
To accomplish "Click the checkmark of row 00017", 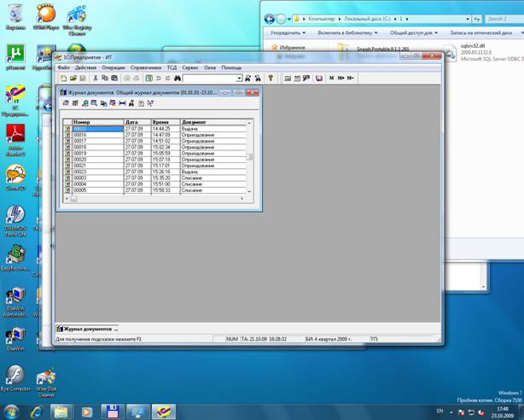I will (67, 141).
